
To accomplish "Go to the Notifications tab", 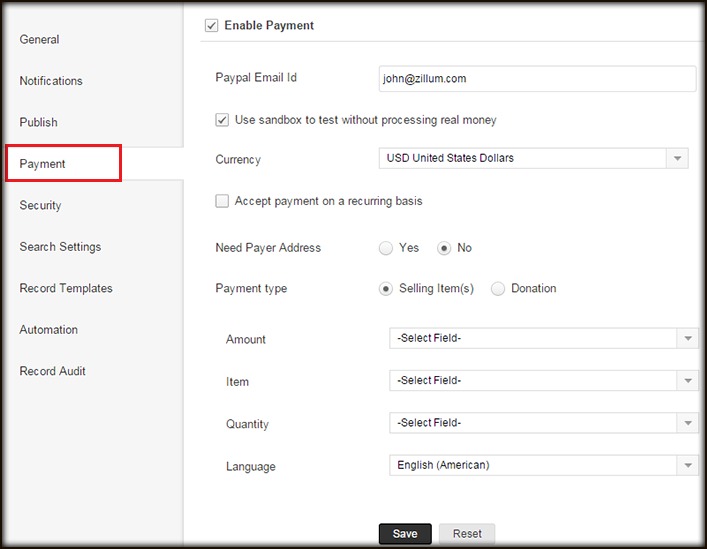I will click(51, 81).
